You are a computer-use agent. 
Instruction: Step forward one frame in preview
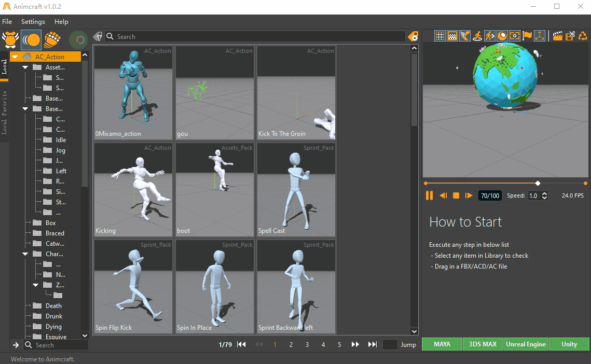469,195
